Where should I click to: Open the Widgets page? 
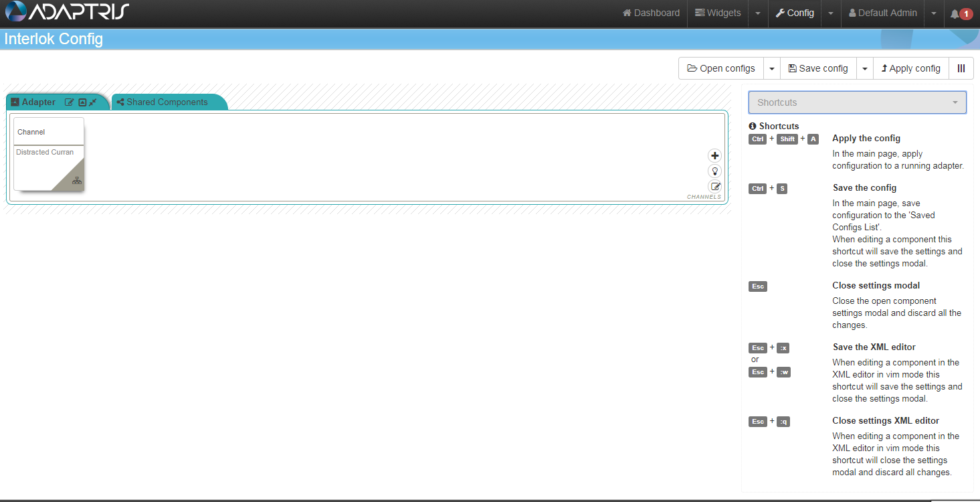[718, 13]
